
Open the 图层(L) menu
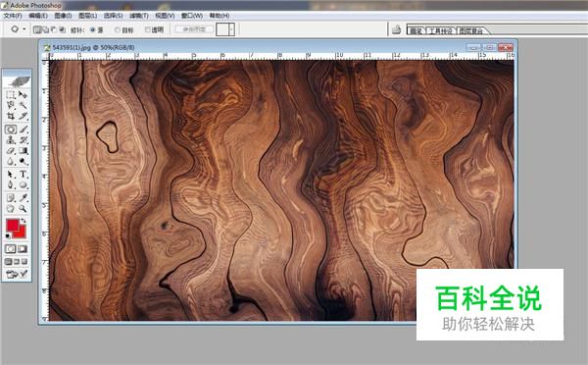(x=88, y=16)
